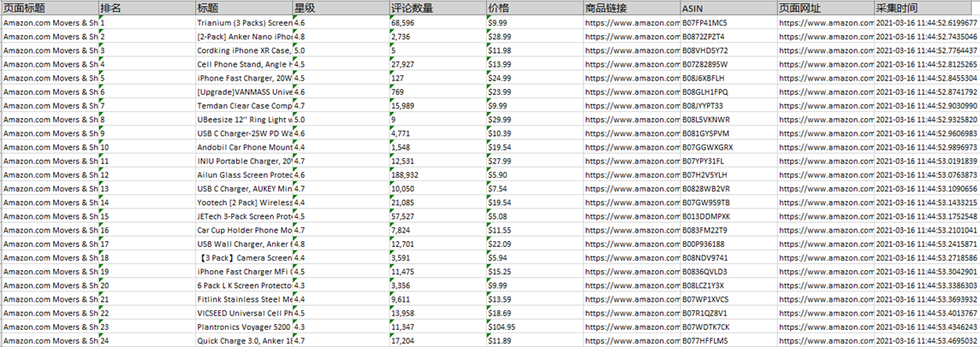Select title cell 'Yootech [2 Pack] Wireless'
Image resolution: width=980 pixels, height=347 pixels.
tap(244, 203)
